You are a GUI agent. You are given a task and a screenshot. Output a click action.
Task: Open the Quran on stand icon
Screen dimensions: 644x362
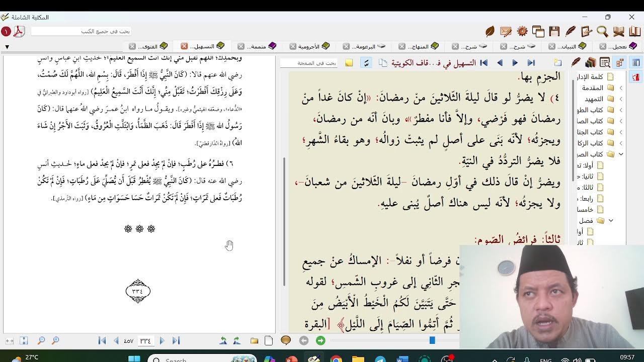click(618, 31)
